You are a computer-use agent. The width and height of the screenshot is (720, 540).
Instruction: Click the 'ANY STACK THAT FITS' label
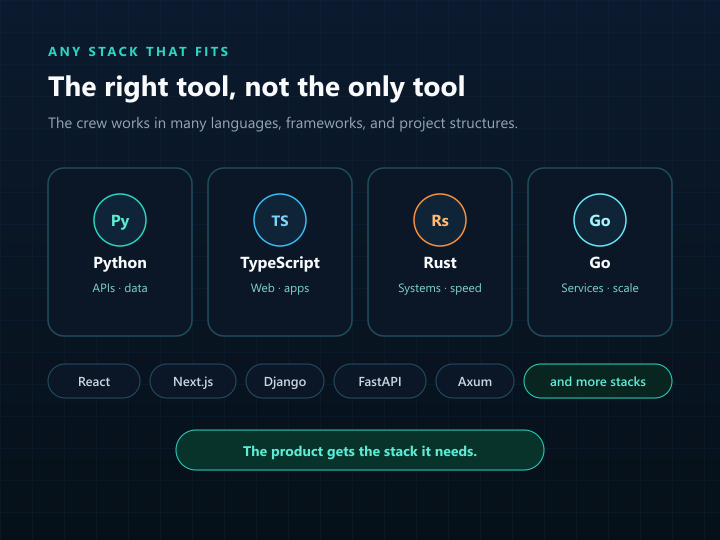[x=138, y=51]
